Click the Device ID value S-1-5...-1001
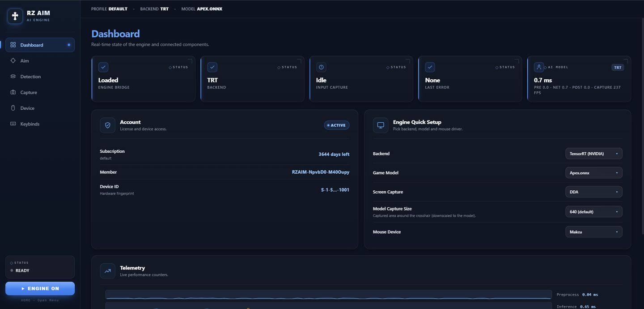The height and width of the screenshot is (309, 644). (x=335, y=190)
